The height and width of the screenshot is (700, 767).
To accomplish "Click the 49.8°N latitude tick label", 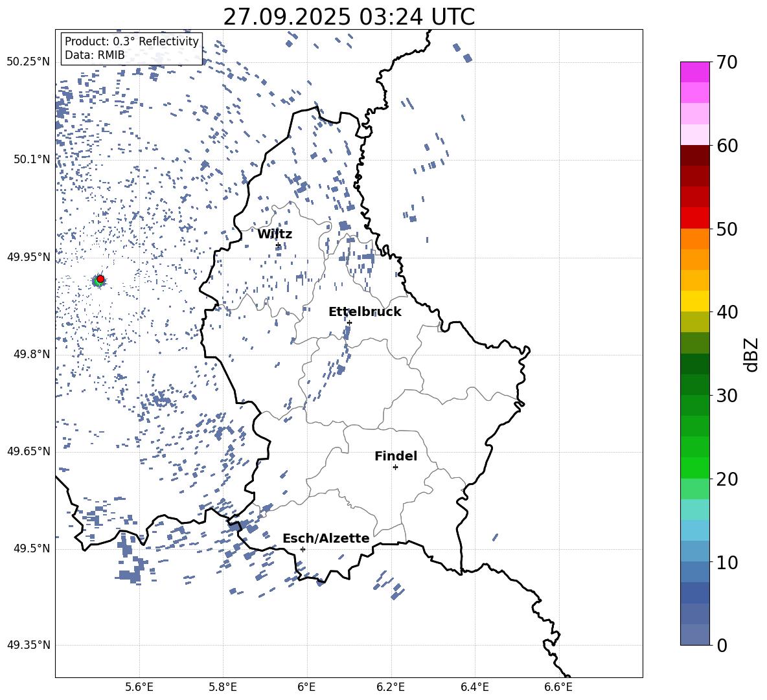I will point(32,354).
